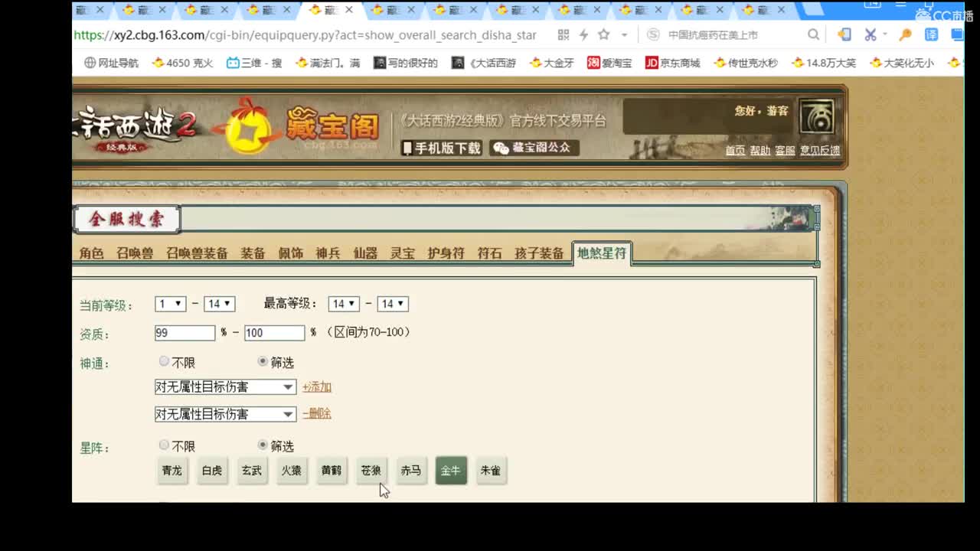980x551 pixels.
Task: Open 神通 dropdown beside -删除
Action: click(225, 414)
